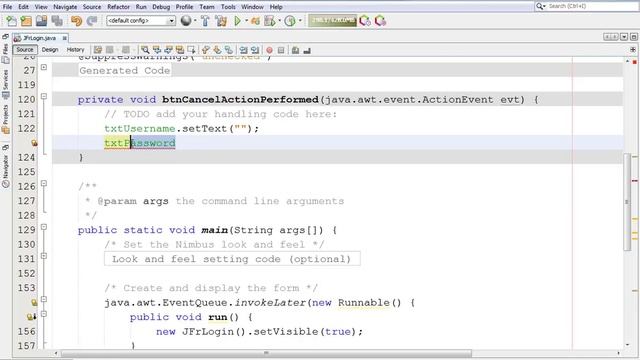Click the Build Project hammer icon
Image resolution: width=640 pixels, height=360 pixels.
click(x=205, y=20)
